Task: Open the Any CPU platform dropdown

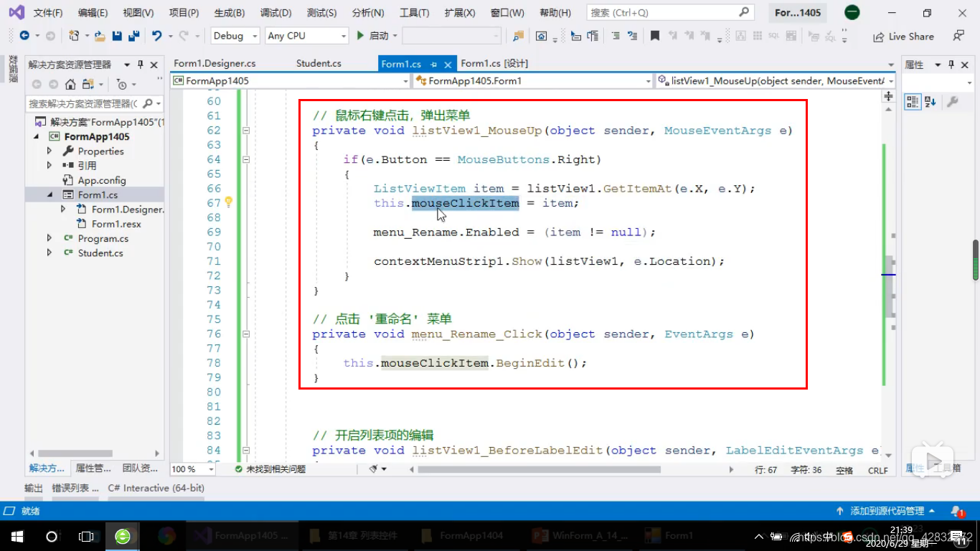Action: 306,36
